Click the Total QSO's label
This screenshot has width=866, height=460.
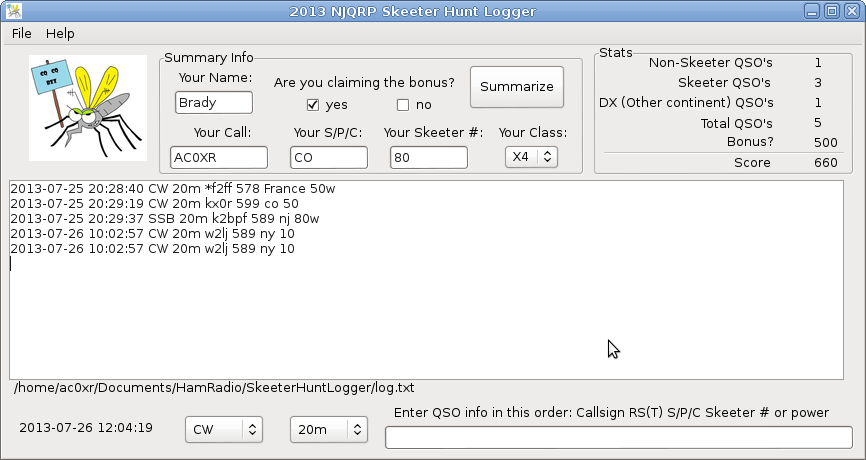pos(737,123)
